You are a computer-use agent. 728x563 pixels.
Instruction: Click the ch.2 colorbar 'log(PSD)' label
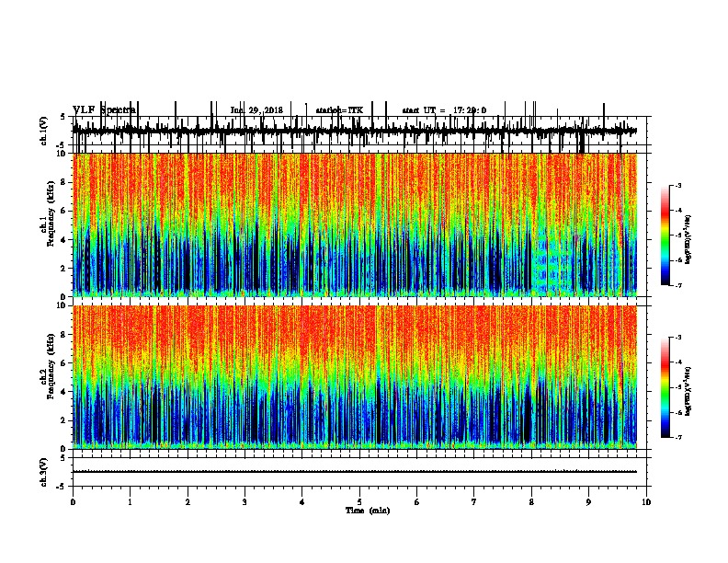[688, 391]
